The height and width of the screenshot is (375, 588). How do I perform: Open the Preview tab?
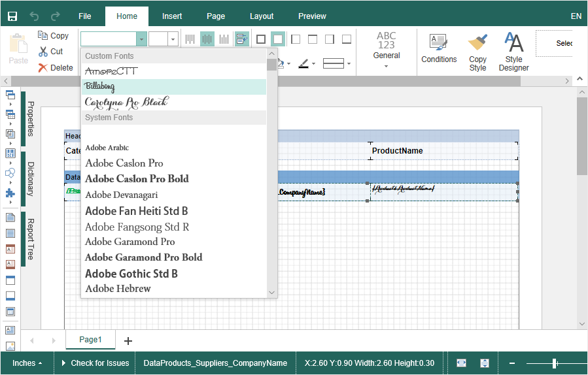(x=312, y=16)
